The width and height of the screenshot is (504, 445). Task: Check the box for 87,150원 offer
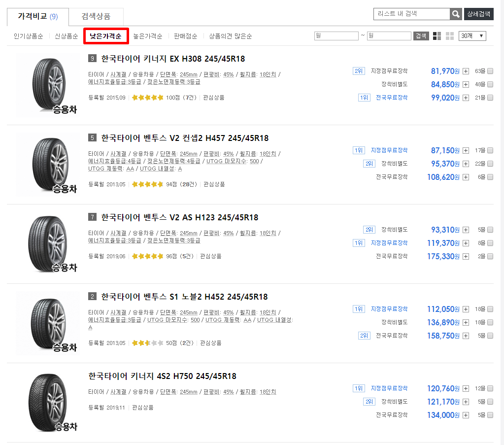(x=490, y=150)
